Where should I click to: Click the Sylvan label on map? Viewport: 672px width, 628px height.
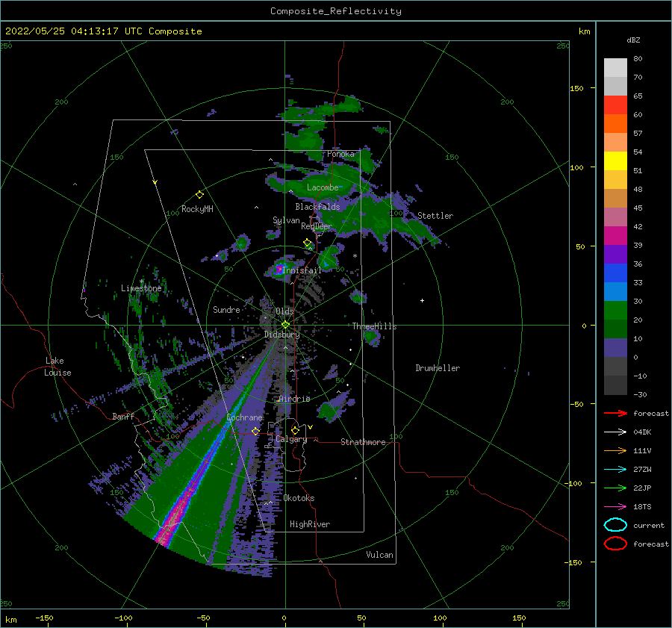(x=286, y=220)
